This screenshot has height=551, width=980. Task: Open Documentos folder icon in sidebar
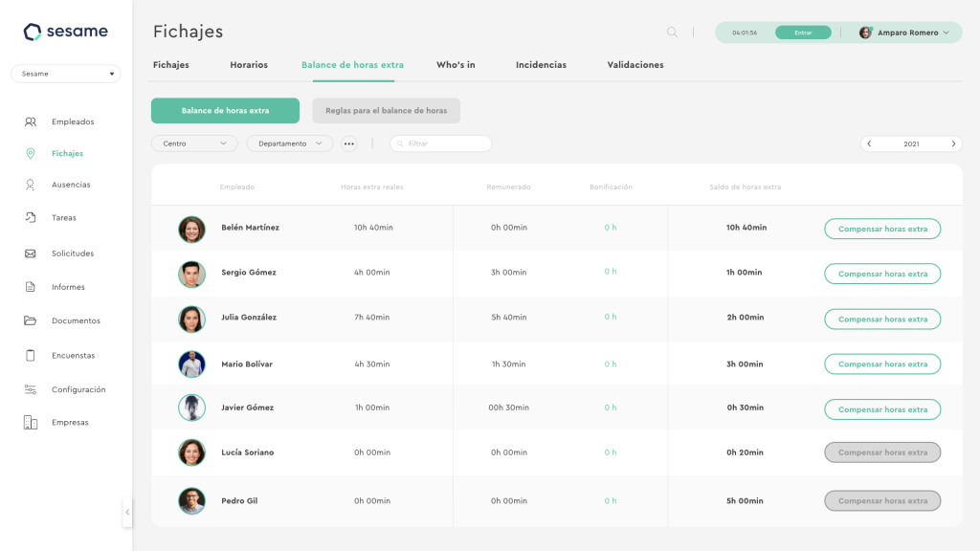click(x=31, y=320)
